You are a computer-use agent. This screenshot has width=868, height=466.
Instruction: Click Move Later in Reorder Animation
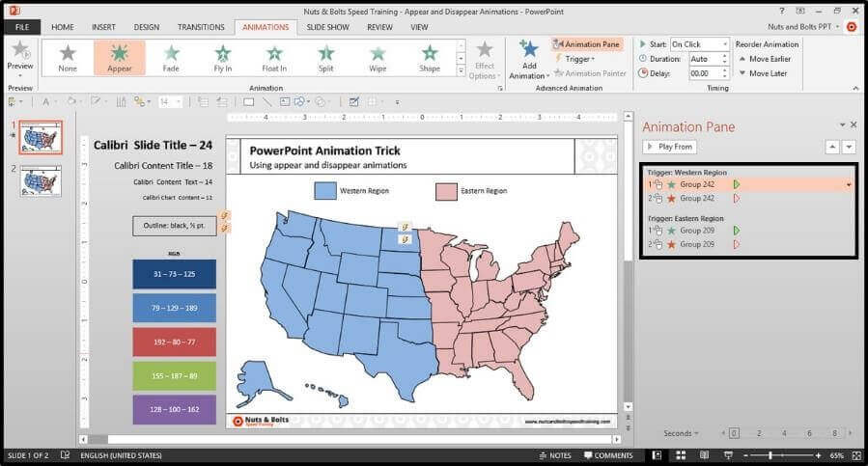pos(763,73)
